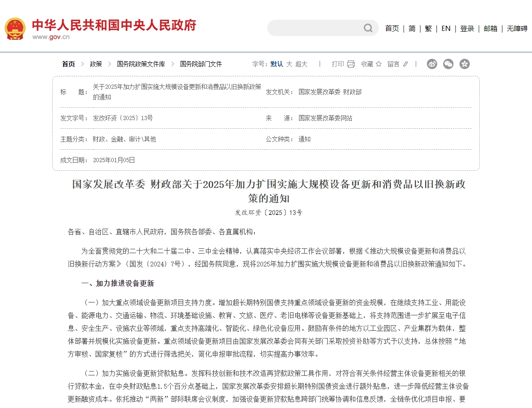Switch to Traditional Chinese 繁
The image size is (532, 408).
(x=428, y=28)
